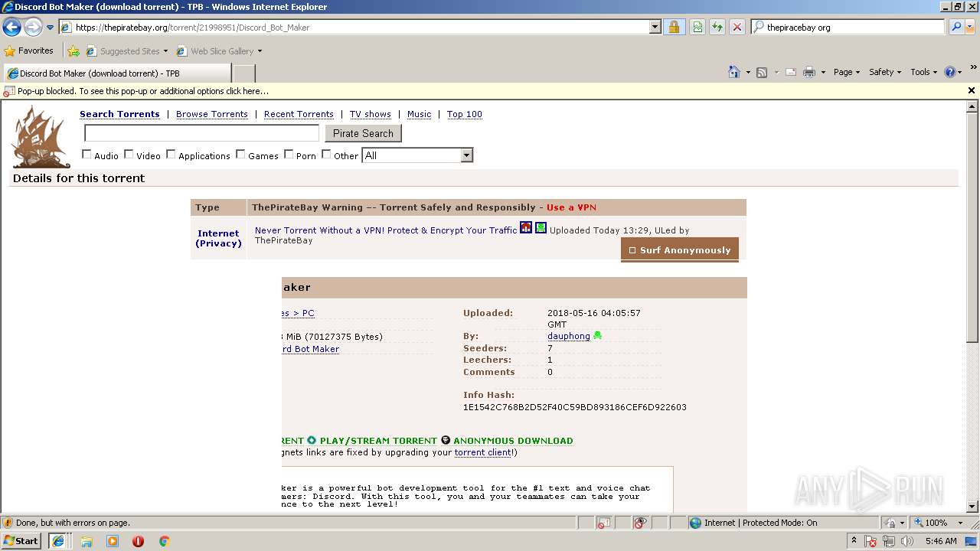Open Opera from the taskbar
Image resolution: width=980 pixels, height=551 pixels.
pyautogui.click(x=138, y=541)
